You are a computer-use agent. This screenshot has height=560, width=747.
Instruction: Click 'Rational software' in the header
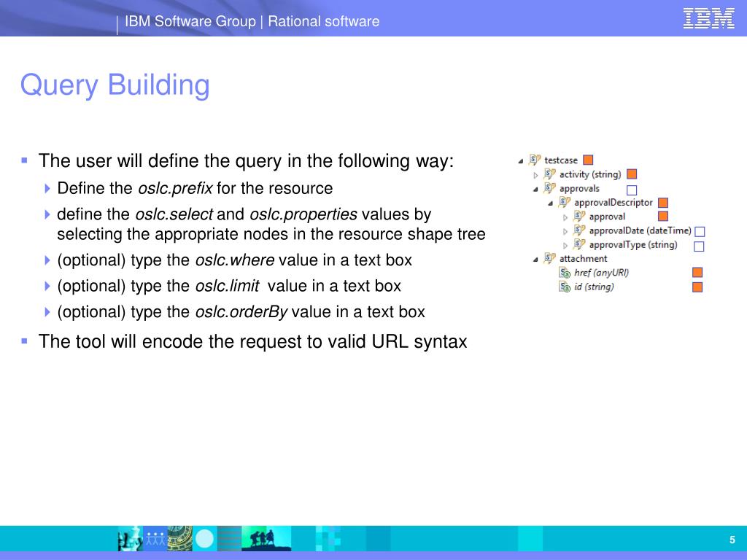(x=323, y=21)
